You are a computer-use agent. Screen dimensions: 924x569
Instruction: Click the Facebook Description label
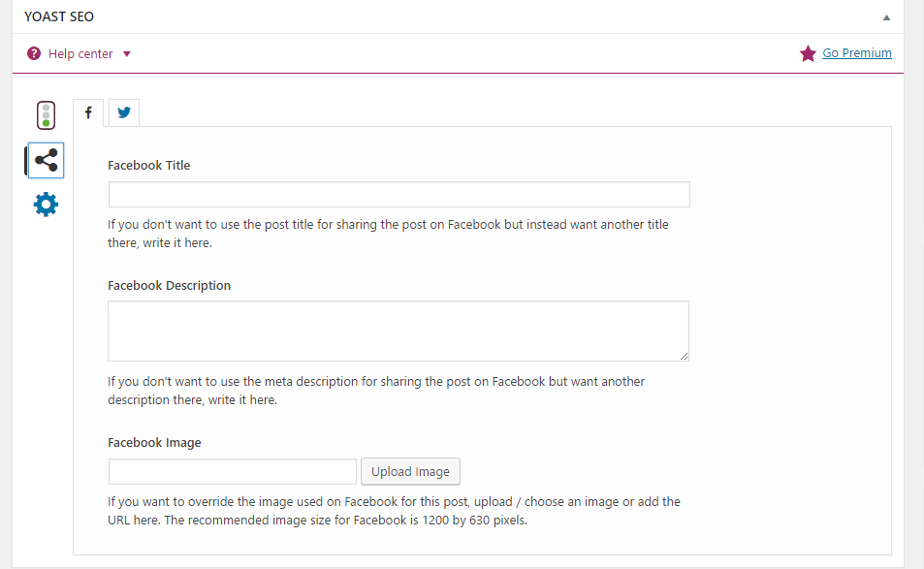[x=169, y=286]
